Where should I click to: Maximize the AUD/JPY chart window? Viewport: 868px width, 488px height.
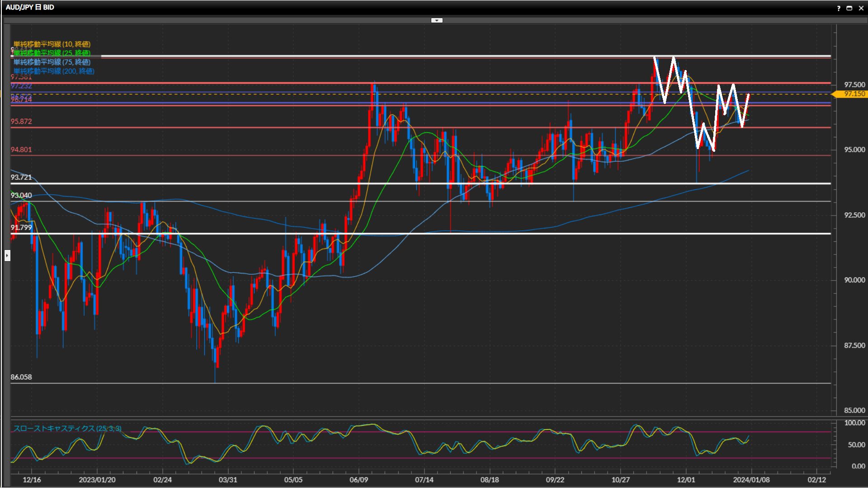[x=849, y=8]
